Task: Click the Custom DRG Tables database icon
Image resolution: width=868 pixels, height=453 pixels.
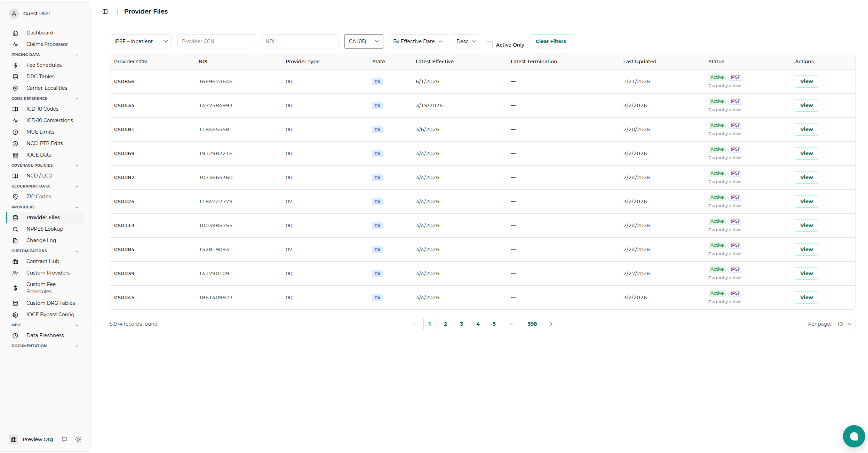Action: pyautogui.click(x=15, y=303)
